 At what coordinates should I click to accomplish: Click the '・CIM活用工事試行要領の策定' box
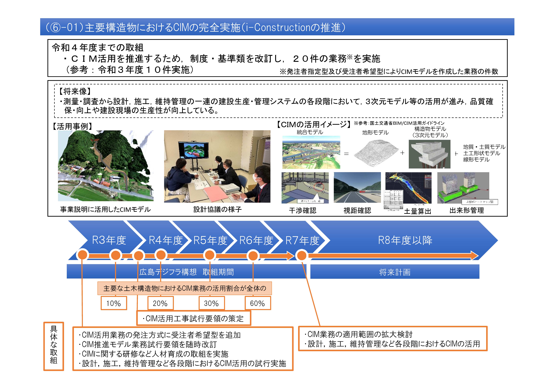[x=194, y=318]
